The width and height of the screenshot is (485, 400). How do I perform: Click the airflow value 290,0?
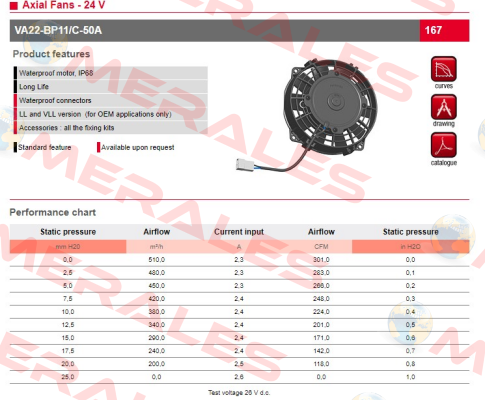pos(156,338)
